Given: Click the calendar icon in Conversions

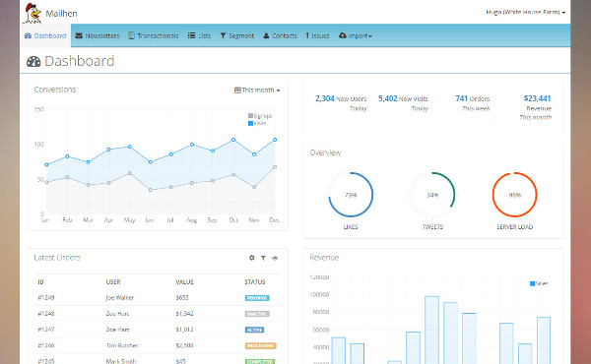Looking at the screenshot, I should click(237, 90).
